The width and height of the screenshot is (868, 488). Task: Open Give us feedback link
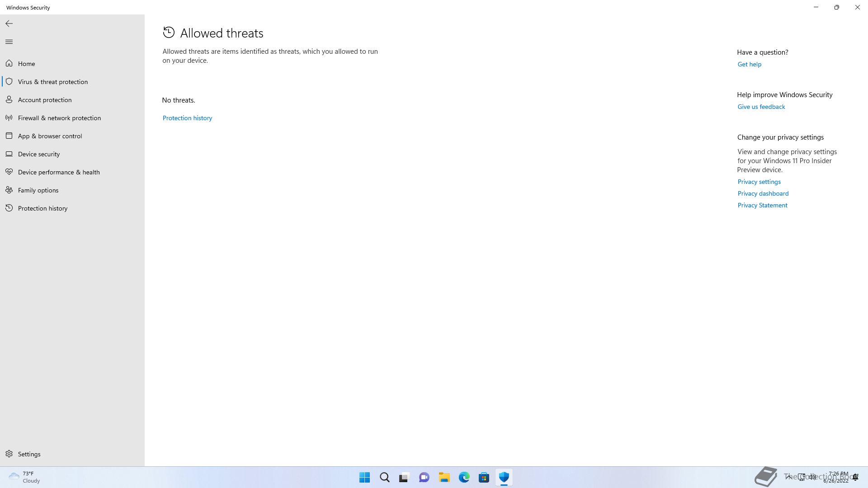click(761, 107)
